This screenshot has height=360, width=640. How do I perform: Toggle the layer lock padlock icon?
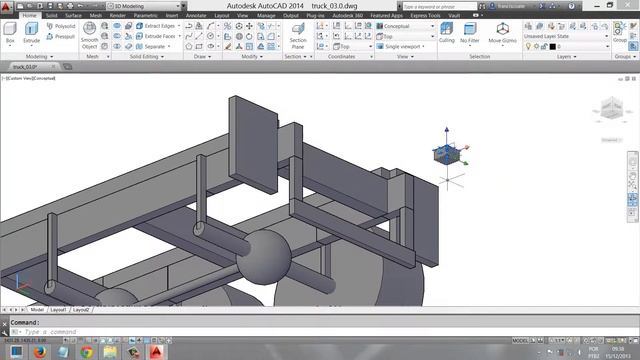coord(544,47)
